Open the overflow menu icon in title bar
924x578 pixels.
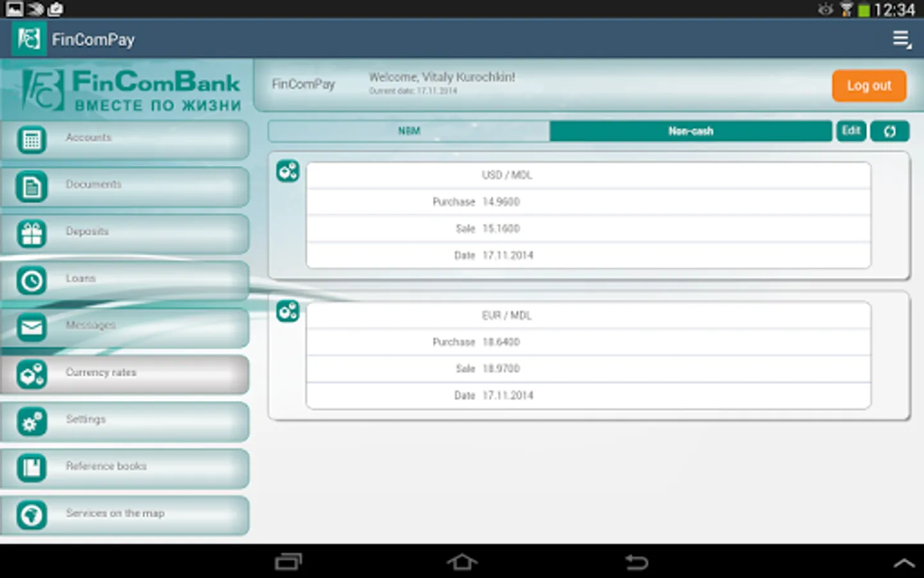point(902,39)
